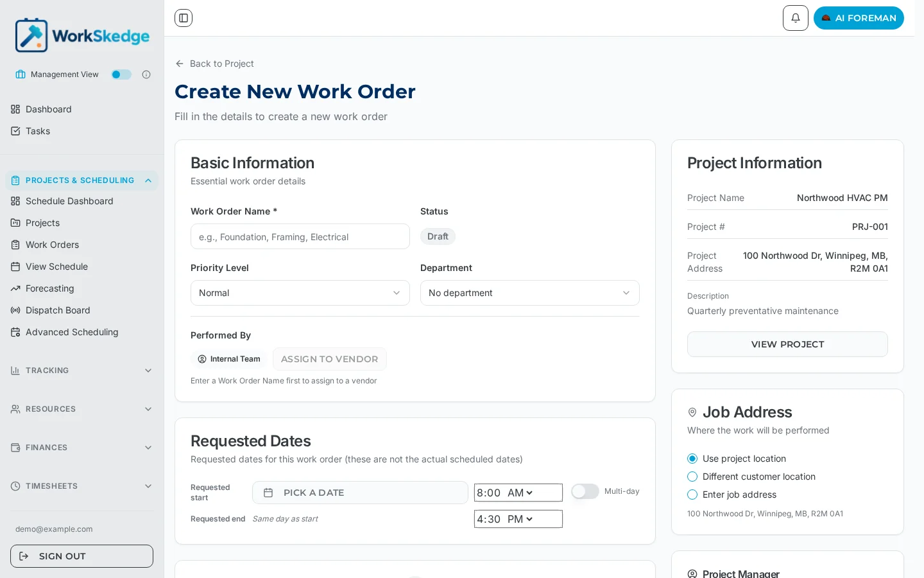Click the back arrow icon
Image resolution: width=924 pixels, height=578 pixels.
coord(180,64)
